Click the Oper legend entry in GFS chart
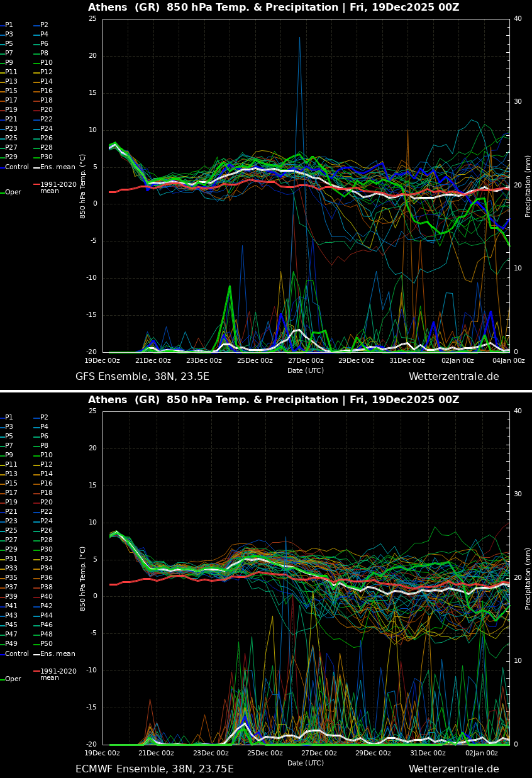The height and width of the screenshot is (778, 532). tap(13, 192)
